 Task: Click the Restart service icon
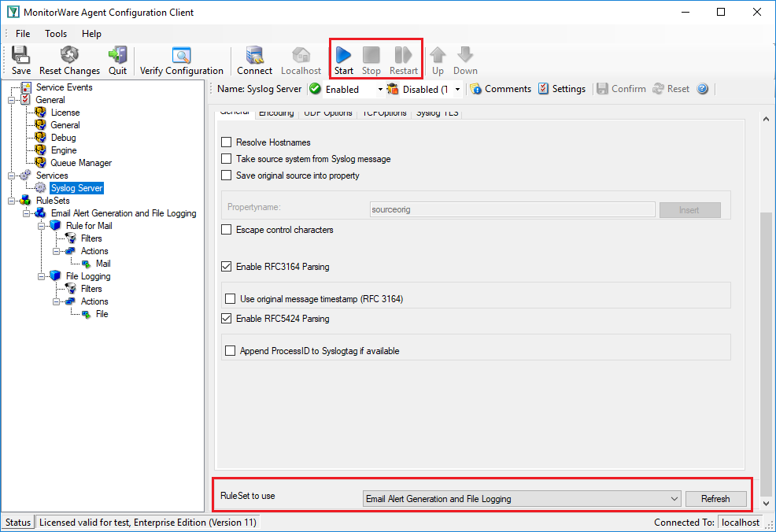pos(403,61)
